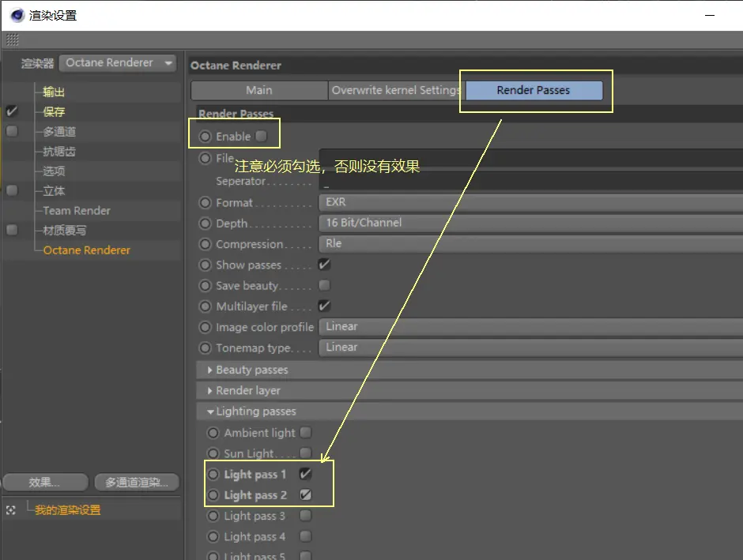Click the preset icon beside 我的渲染设置
The width and height of the screenshot is (743, 560).
tap(11, 509)
